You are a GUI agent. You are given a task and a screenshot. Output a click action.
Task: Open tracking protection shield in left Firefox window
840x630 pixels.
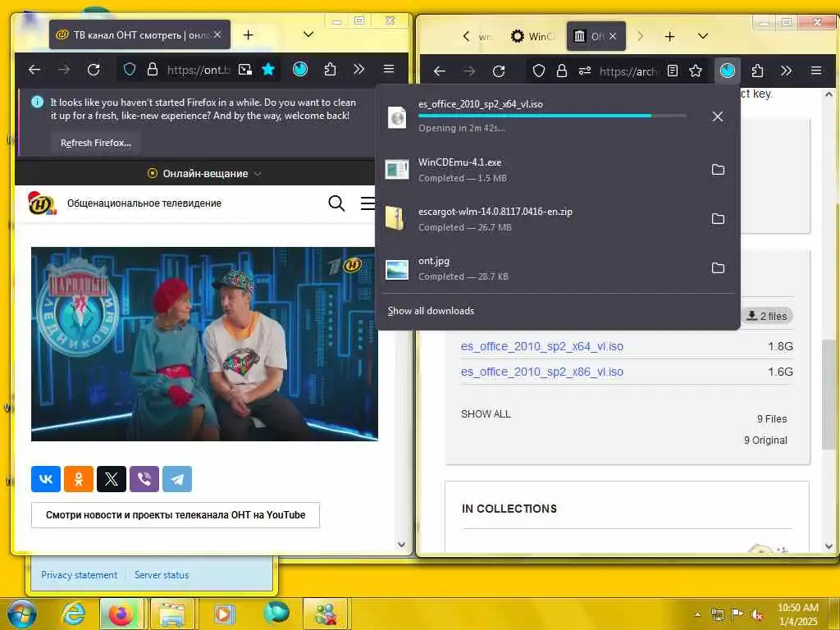click(129, 70)
